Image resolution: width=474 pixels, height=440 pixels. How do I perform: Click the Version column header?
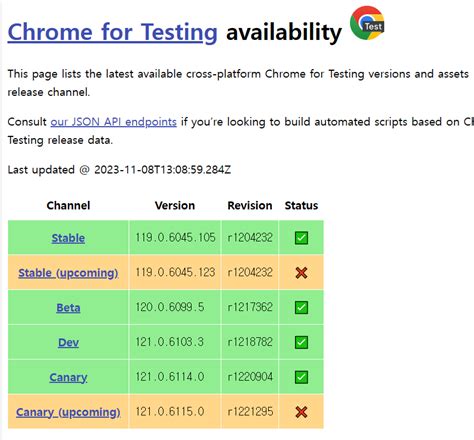pos(175,205)
